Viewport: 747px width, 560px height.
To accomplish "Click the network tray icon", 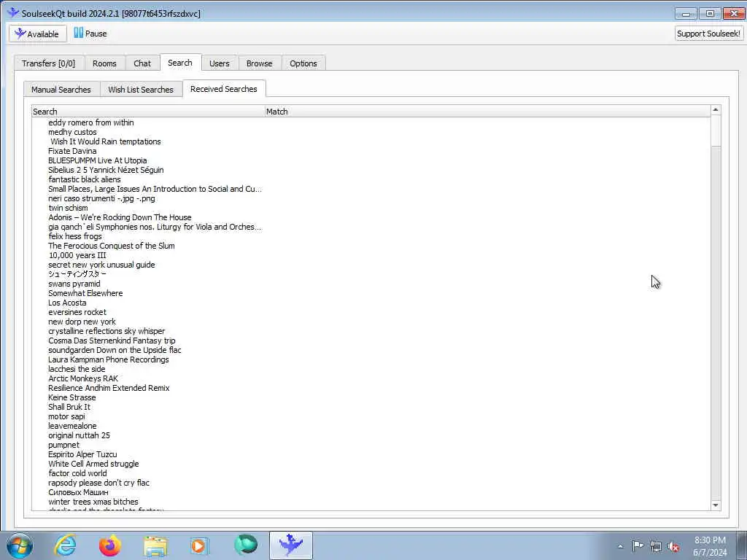I will click(656, 546).
